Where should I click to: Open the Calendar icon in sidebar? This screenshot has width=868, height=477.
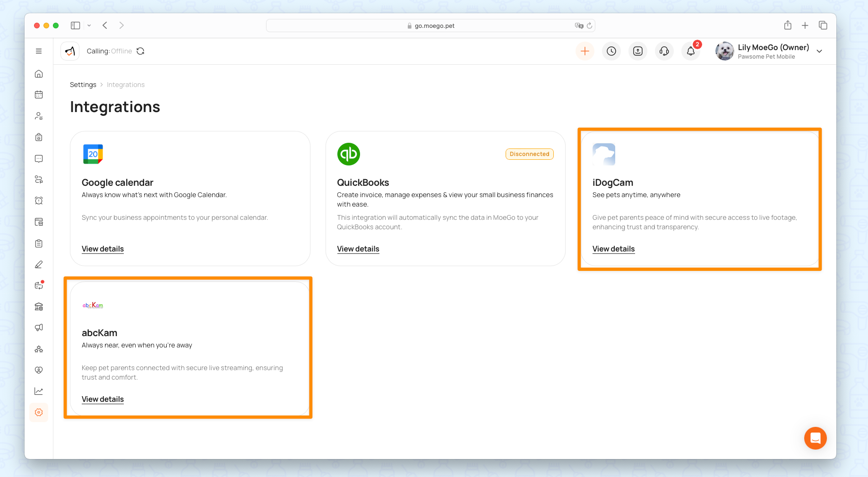click(39, 95)
